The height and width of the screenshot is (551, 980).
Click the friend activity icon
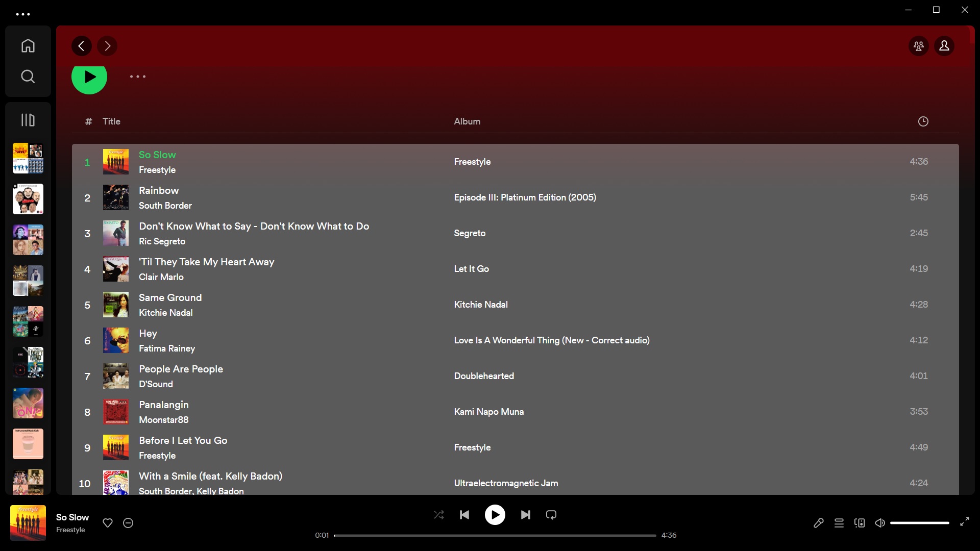pos(919,46)
